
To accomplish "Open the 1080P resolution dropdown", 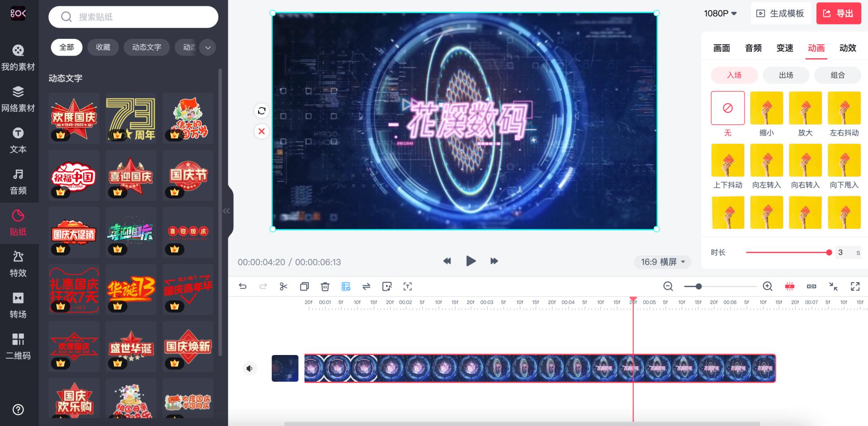I will pos(720,13).
